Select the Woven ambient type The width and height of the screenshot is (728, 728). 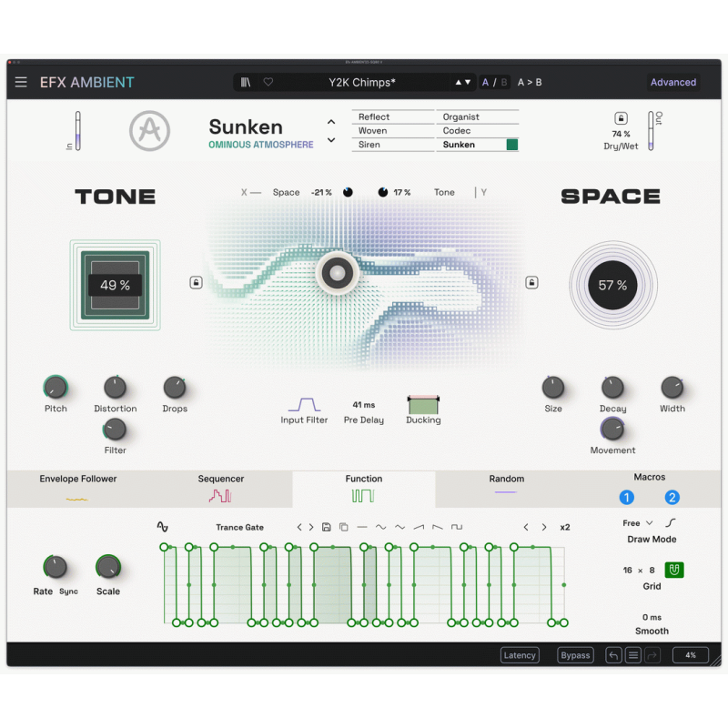click(x=393, y=130)
